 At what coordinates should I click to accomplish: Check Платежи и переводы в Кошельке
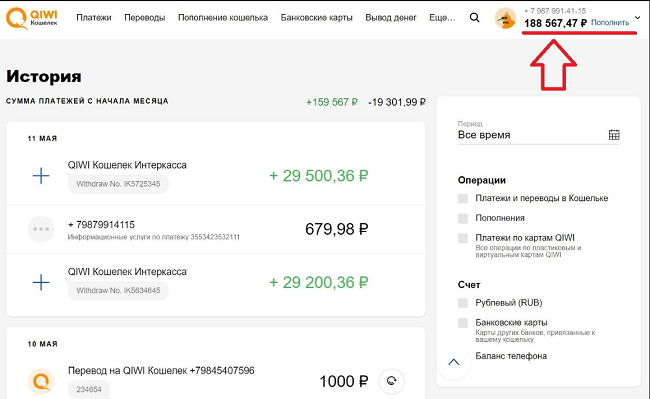[x=463, y=198]
